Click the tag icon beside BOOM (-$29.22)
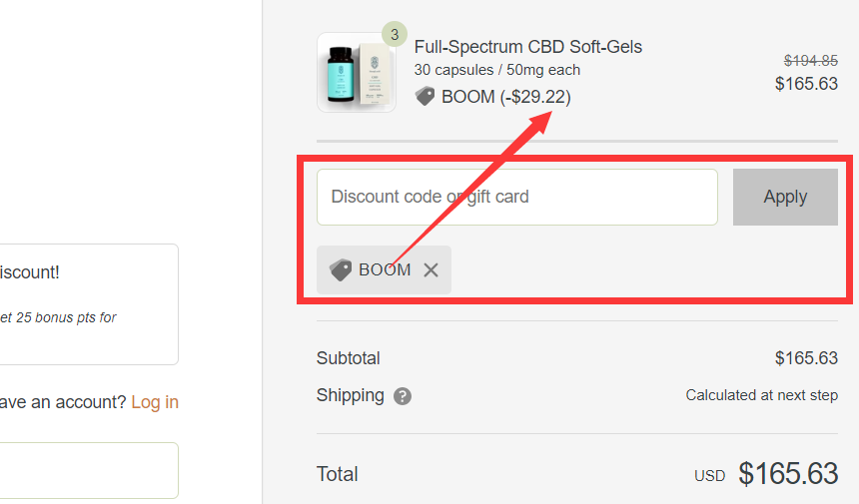 pos(425,97)
